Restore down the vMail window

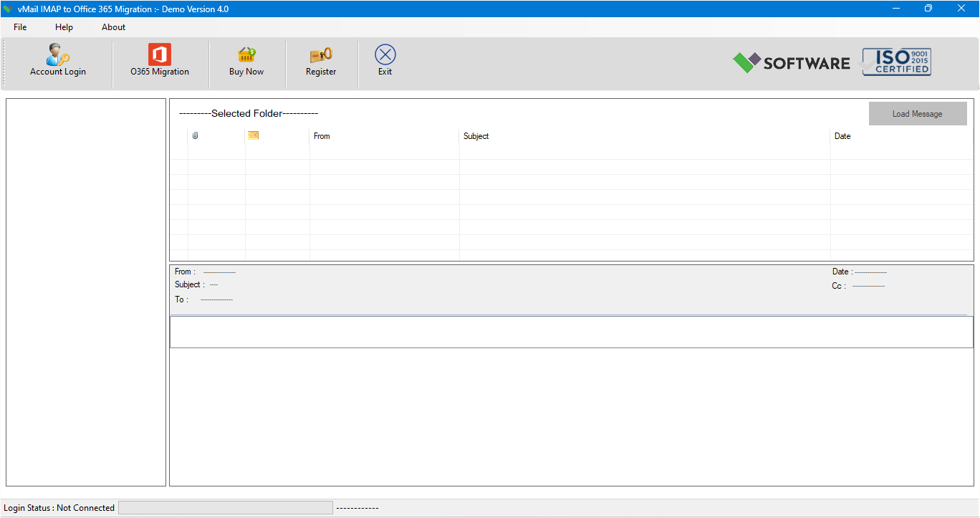[928, 9]
